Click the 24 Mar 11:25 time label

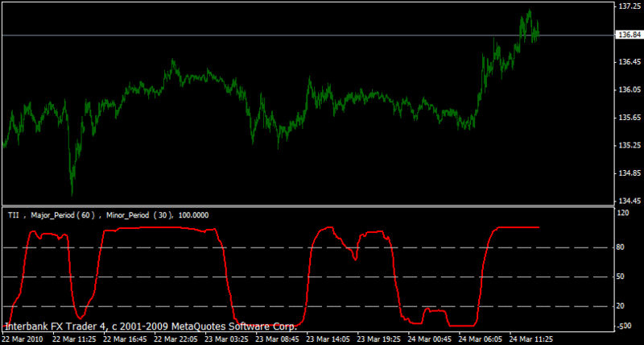[531, 339]
